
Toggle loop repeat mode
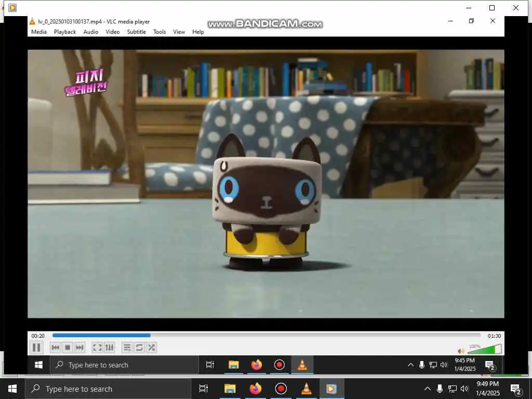[x=139, y=348]
